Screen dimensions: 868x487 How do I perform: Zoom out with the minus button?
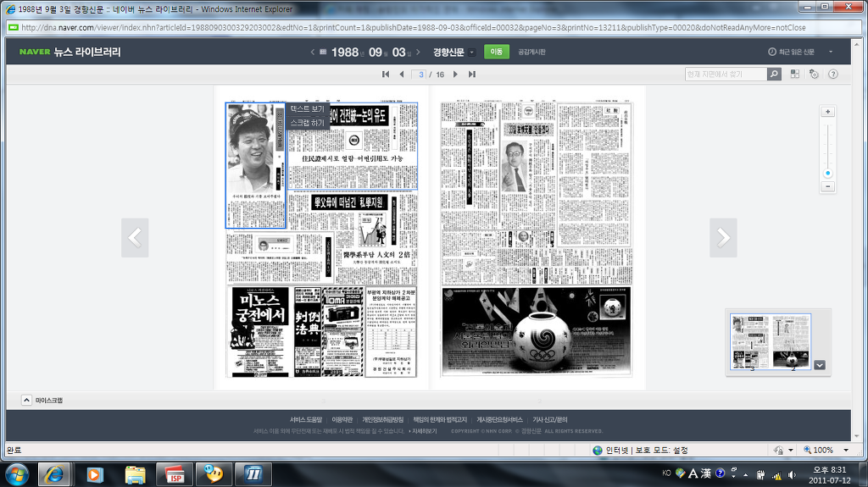coord(827,186)
